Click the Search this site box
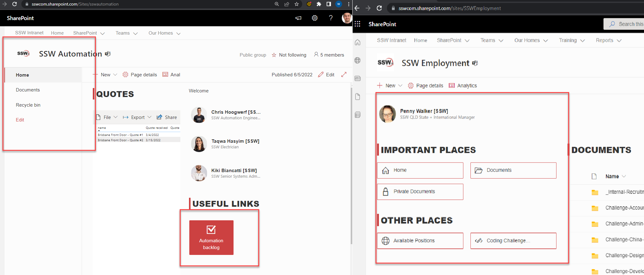 [x=628, y=24]
